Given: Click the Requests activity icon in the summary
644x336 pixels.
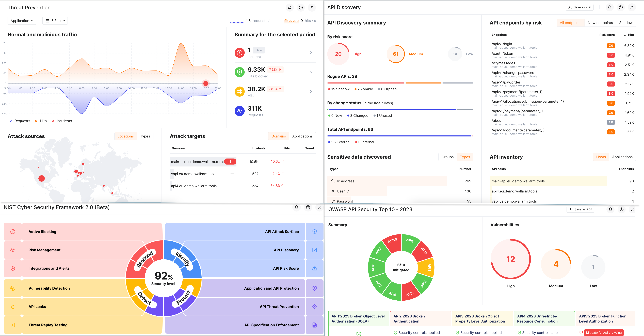Looking at the screenshot, I should (x=239, y=111).
